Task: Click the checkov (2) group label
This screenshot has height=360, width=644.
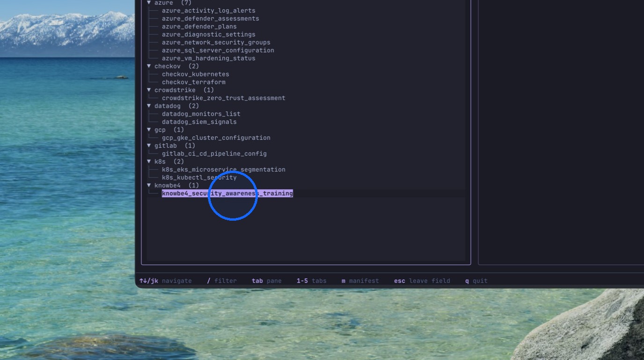Action: coord(176,66)
